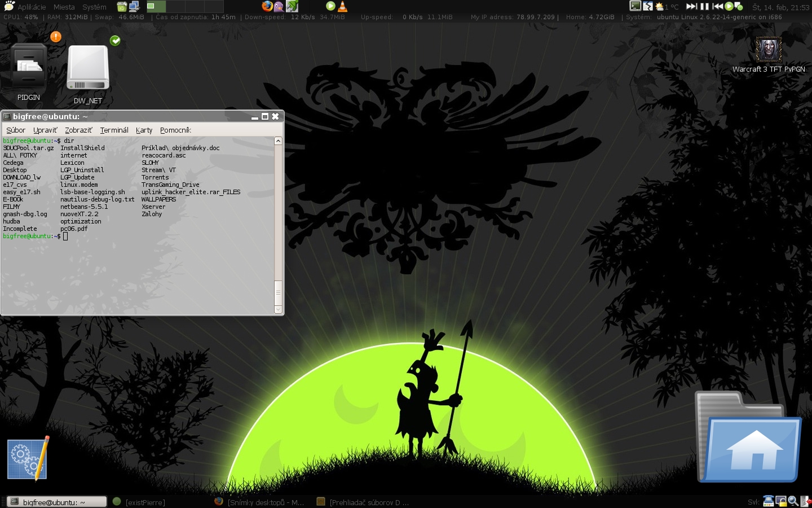Click terminal scrollbar up arrow
Image resolution: width=812 pixels, height=508 pixels.
278,141
